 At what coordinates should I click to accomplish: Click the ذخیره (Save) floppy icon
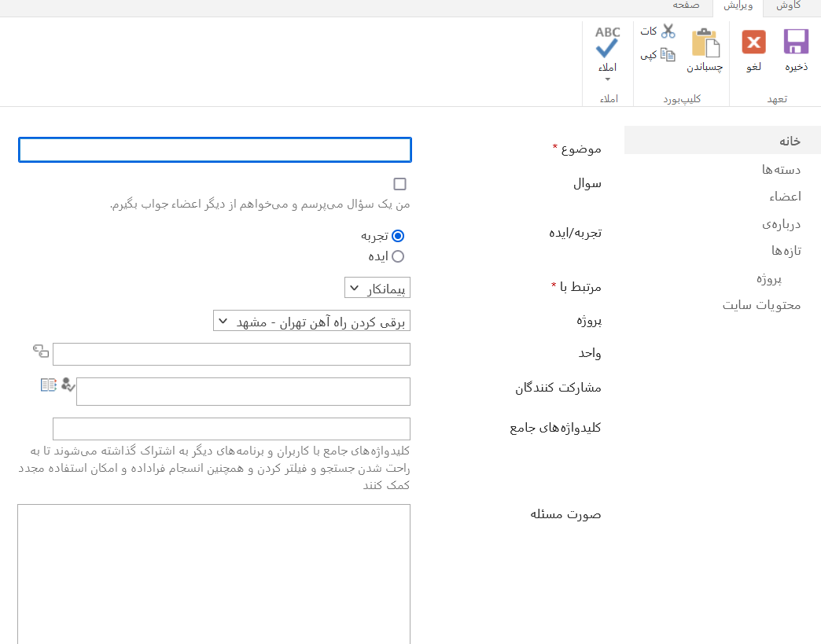point(796,42)
